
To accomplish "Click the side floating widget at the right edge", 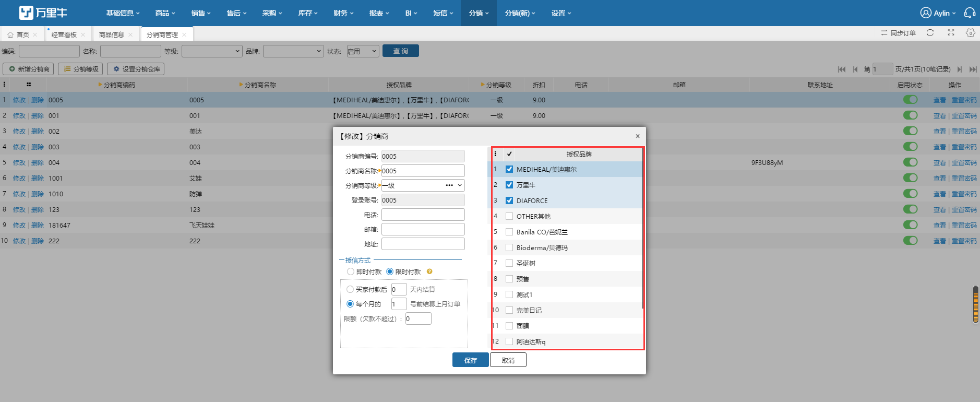I will pos(975,304).
